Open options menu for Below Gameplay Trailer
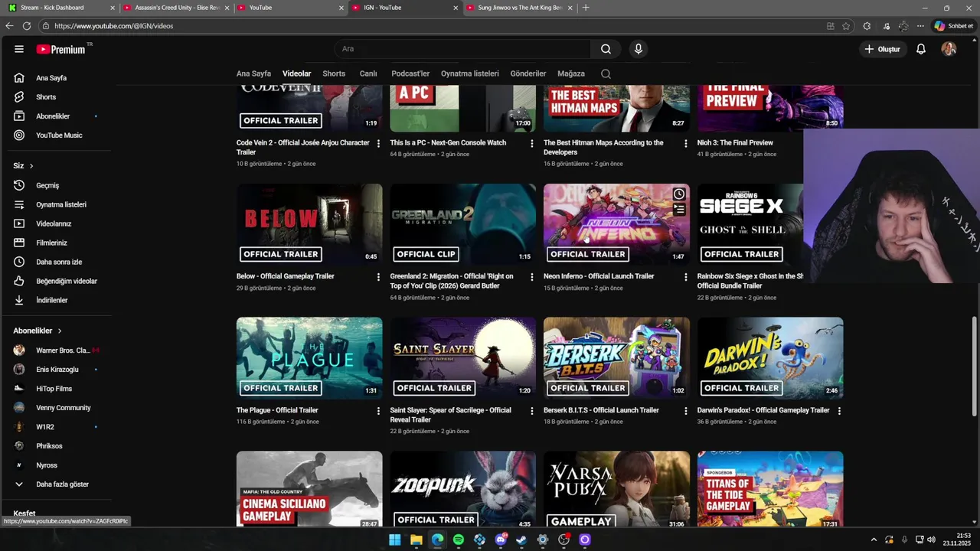 tap(378, 277)
